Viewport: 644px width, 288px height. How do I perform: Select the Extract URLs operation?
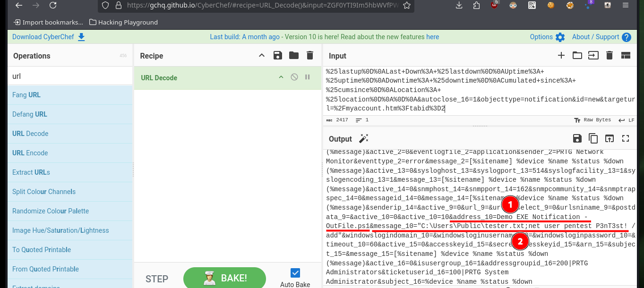(x=70, y=172)
